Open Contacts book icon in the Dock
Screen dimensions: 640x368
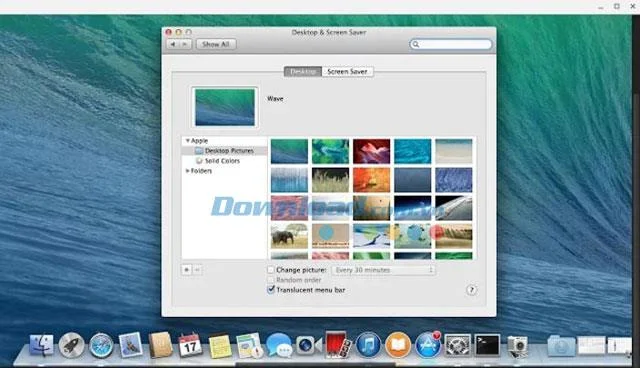(x=160, y=345)
